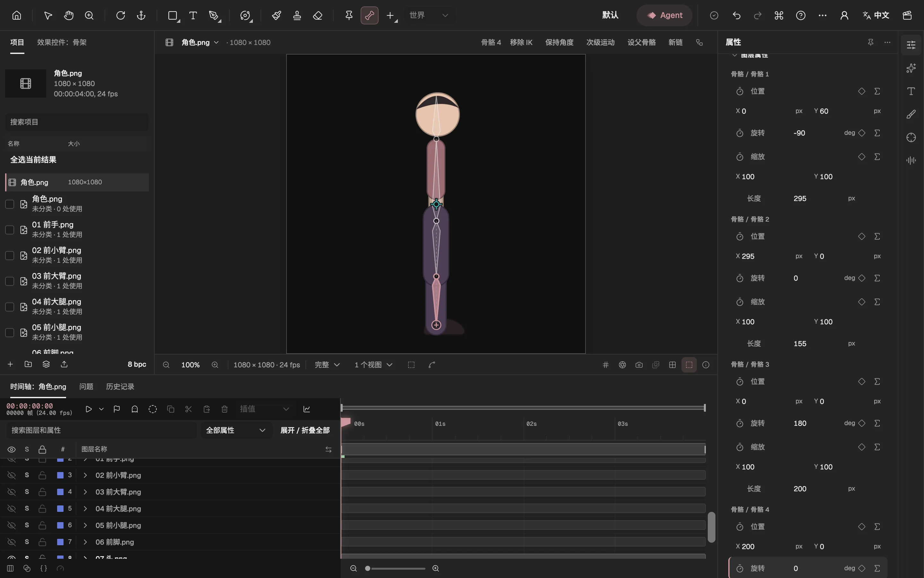Click the 搜索项目 search field
The width and height of the screenshot is (924, 578).
click(x=77, y=122)
